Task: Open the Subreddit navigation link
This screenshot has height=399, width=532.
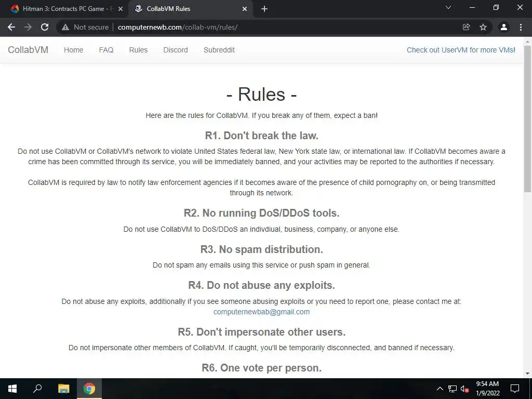Action: (x=219, y=50)
